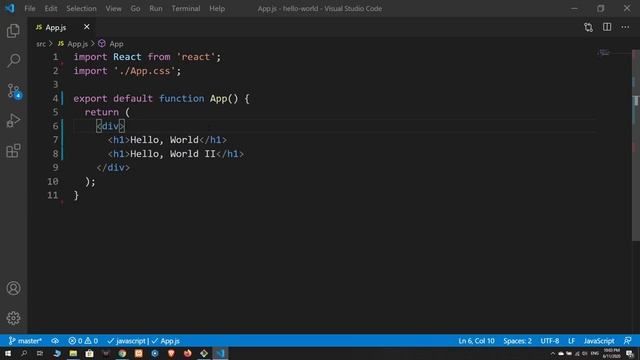Click the feedback icon in status bar
The height and width of the screenshot is (360, 640).
[628, 341]
